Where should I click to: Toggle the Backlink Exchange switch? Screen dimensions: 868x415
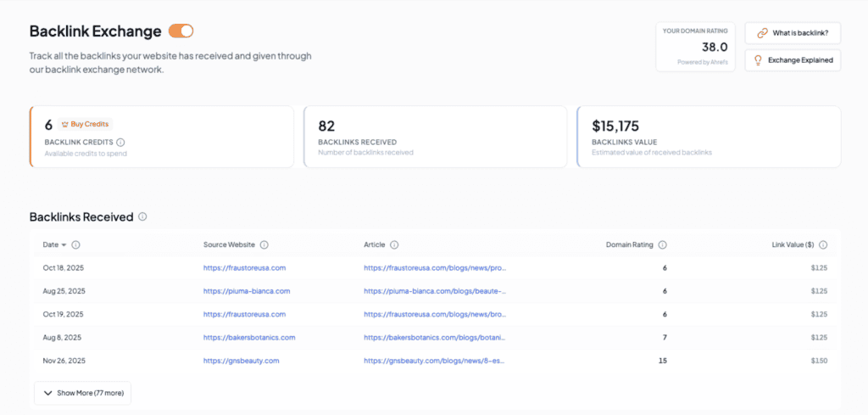[181, 31]
